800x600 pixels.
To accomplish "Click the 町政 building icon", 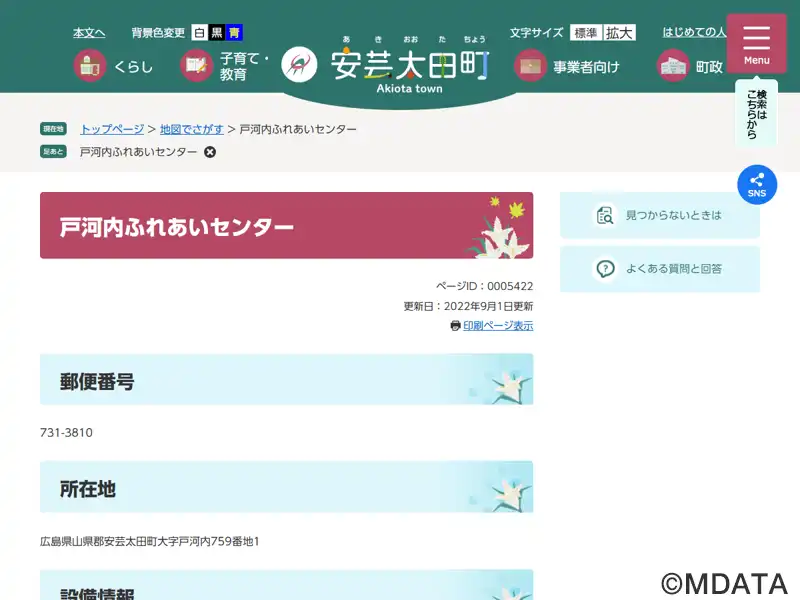I will coord(673,66).
